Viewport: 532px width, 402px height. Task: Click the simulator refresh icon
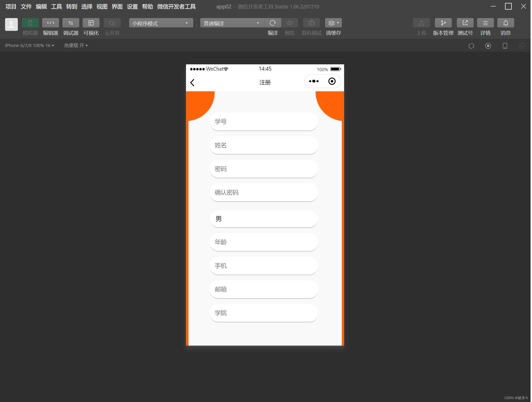pyautogui.click(x=471, y=46)
